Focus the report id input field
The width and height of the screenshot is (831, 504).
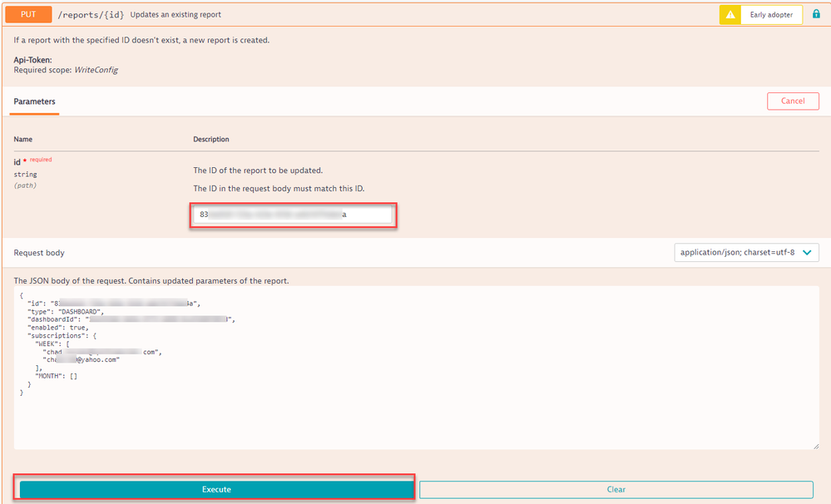tap(293, 215)
